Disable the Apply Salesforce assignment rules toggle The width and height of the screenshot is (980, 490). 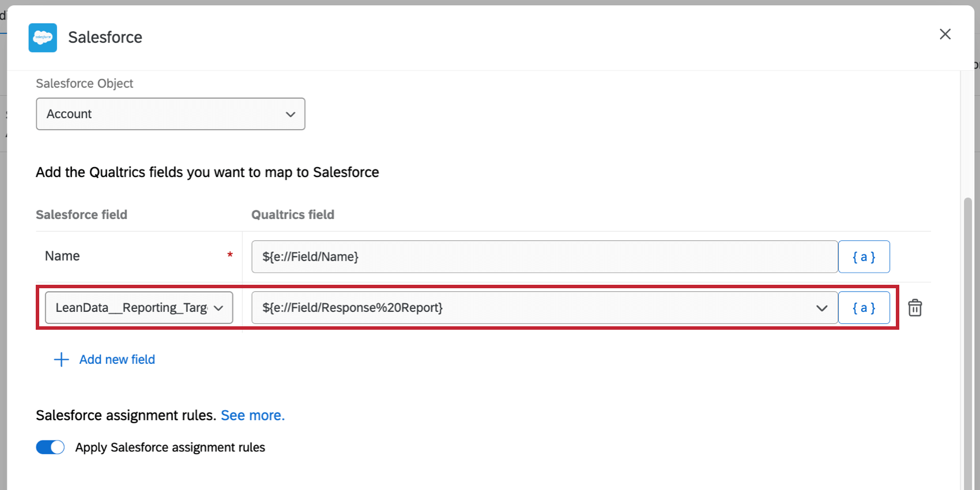pos(50,447)
